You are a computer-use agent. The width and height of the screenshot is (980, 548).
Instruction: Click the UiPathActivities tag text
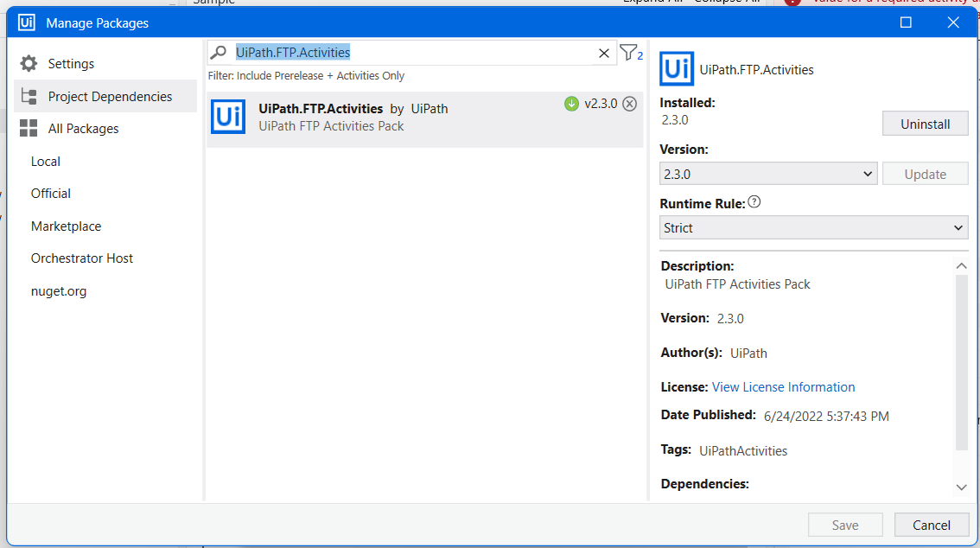743,451
